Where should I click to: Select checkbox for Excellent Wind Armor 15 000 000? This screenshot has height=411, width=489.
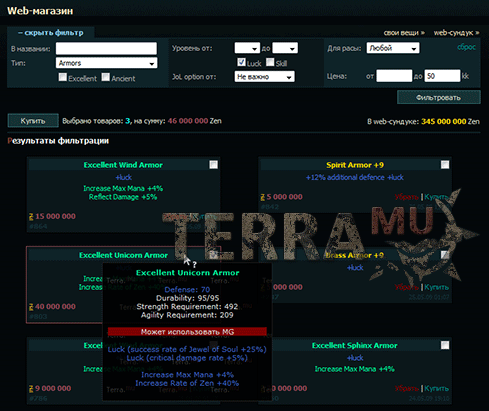coord(214,165)
